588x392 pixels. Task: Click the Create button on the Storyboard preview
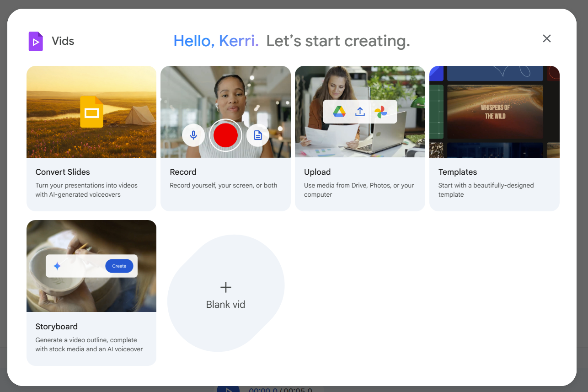[119, 266]
